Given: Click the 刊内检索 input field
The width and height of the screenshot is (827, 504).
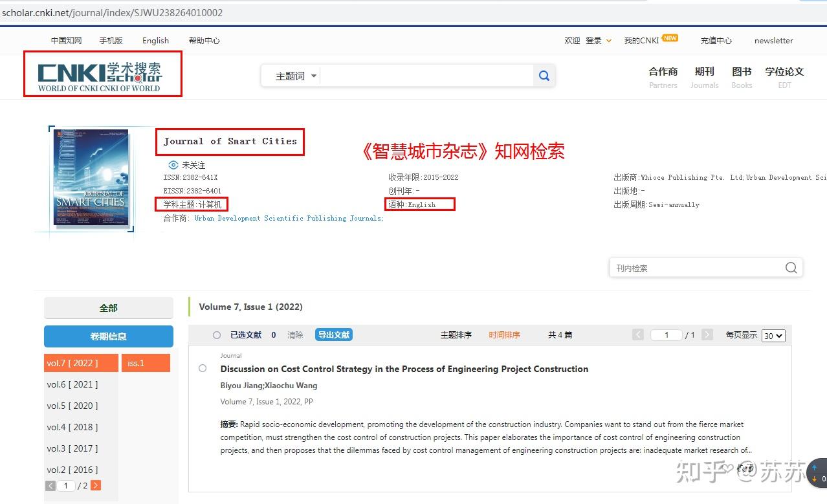Looking at the screenshot, I should (x=696, y=268).
